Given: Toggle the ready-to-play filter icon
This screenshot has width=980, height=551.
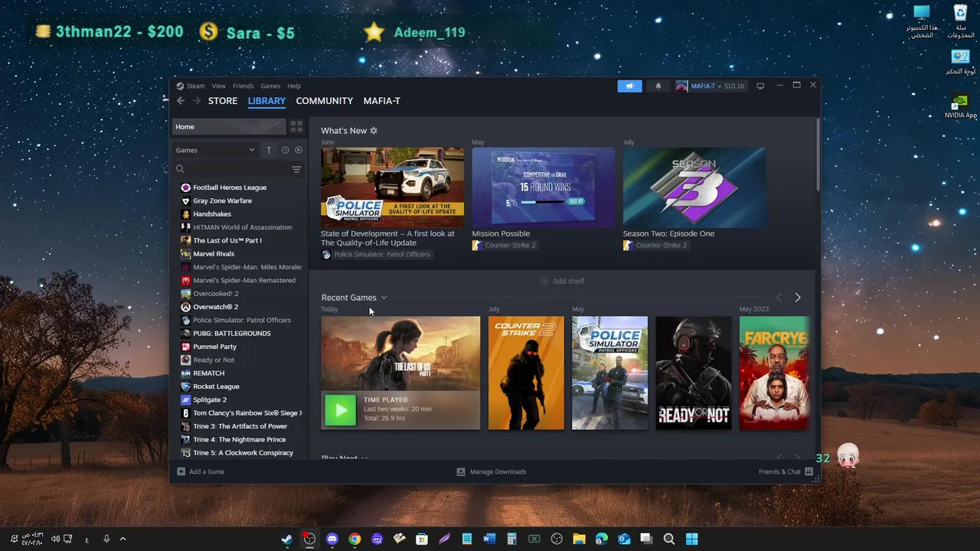Looking at the screenshot, I should point(299,150).
